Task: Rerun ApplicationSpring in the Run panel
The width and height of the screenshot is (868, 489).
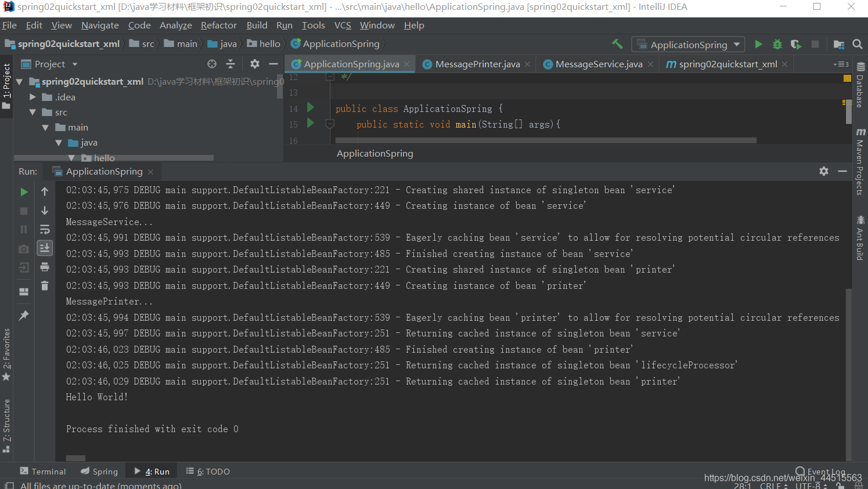Action: point(24,192)
